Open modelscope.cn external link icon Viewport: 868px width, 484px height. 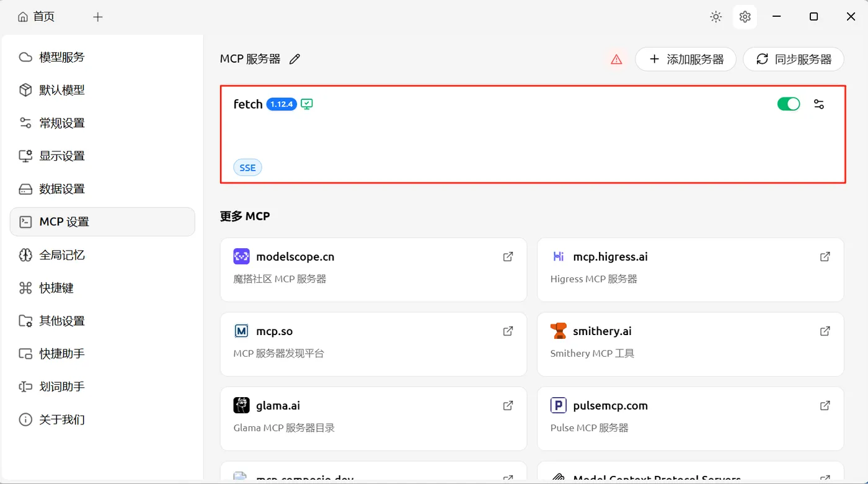(x=508, y=257)
